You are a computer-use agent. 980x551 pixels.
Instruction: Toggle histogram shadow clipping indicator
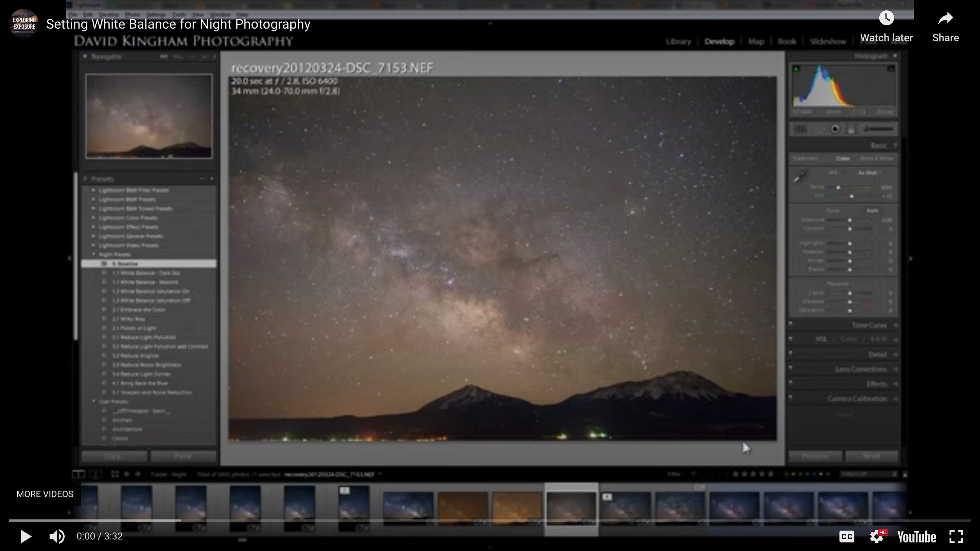pyautogui.click(x=796, y=68)
